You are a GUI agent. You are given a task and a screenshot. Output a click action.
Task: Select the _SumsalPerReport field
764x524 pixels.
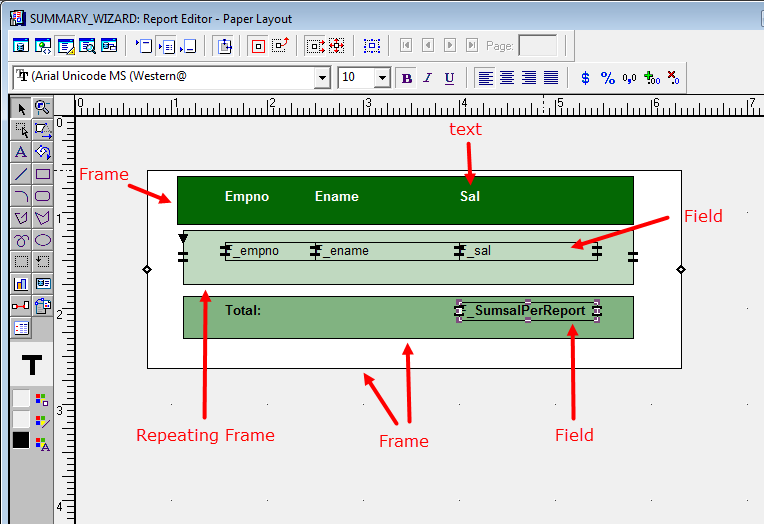[527, 311]
